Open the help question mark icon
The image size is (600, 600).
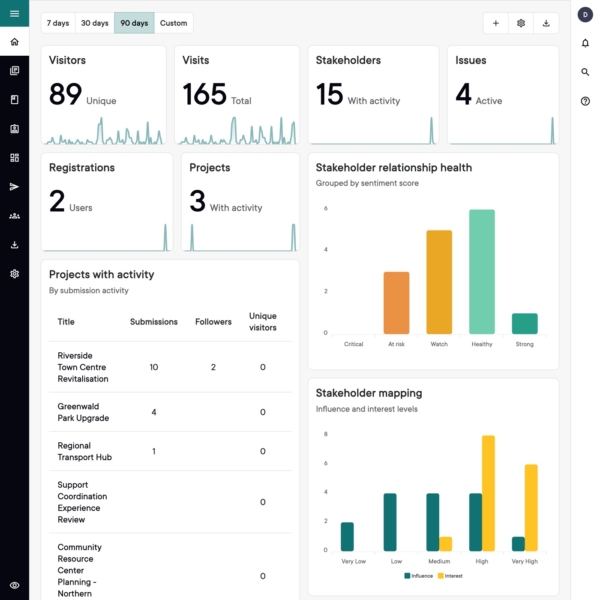click(x=585, y=101)
